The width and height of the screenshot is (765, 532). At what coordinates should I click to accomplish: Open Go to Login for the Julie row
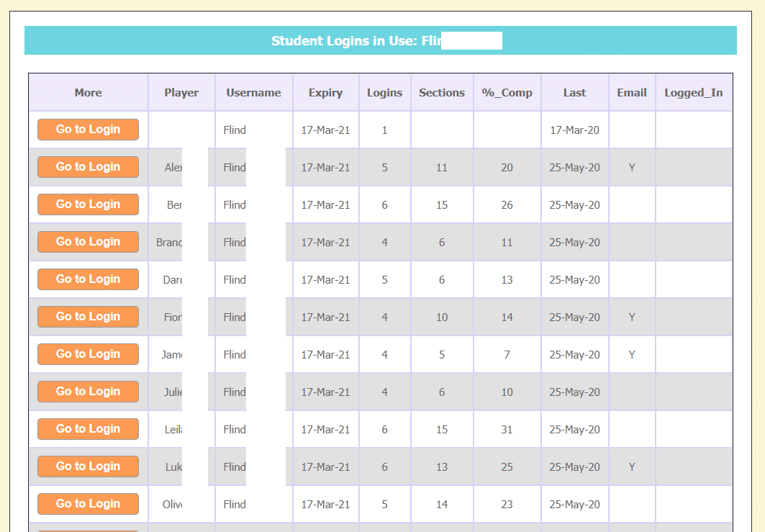(x=88, y=392)
